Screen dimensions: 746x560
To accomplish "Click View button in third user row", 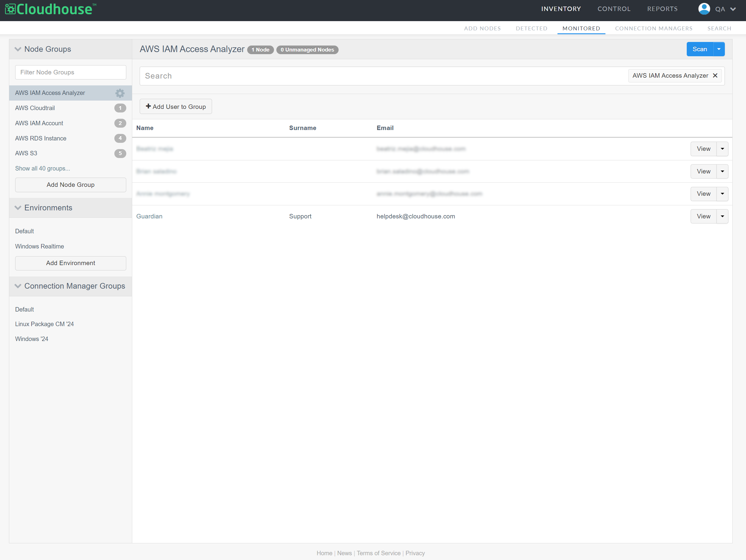I will coord(703,194).
